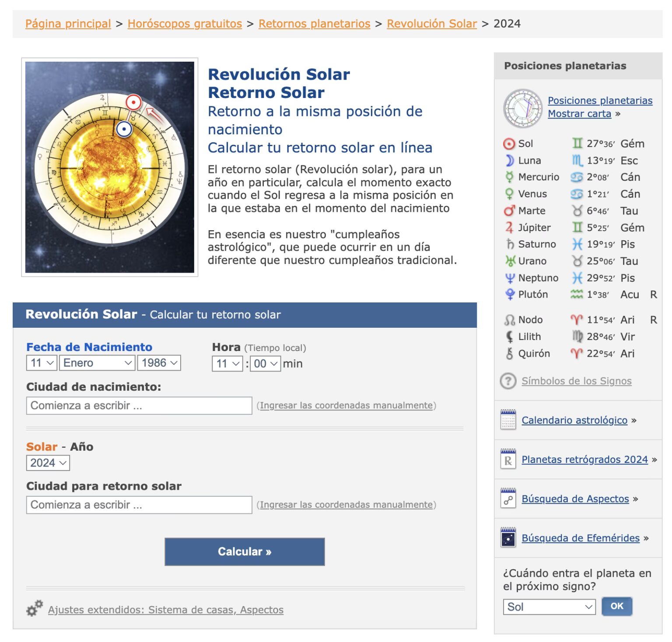
Task: Click the gears icon for extended settings
Action: [x=35, y=608]
